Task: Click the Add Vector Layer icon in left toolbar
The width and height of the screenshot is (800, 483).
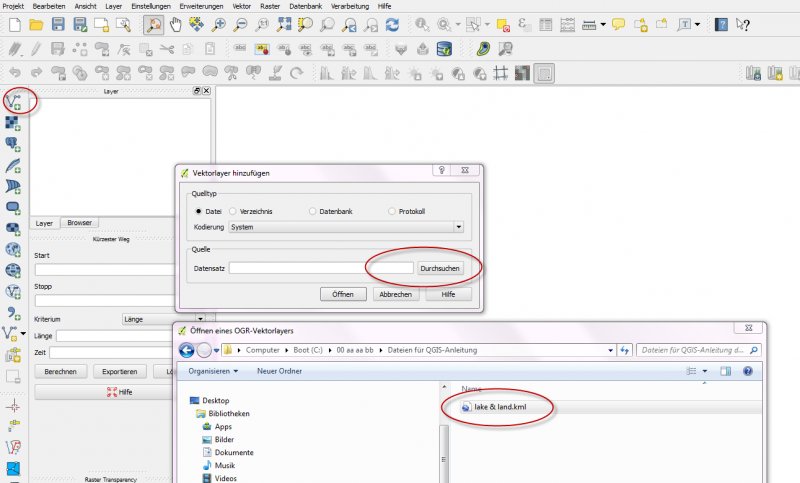Action: [x=13, y=100]
